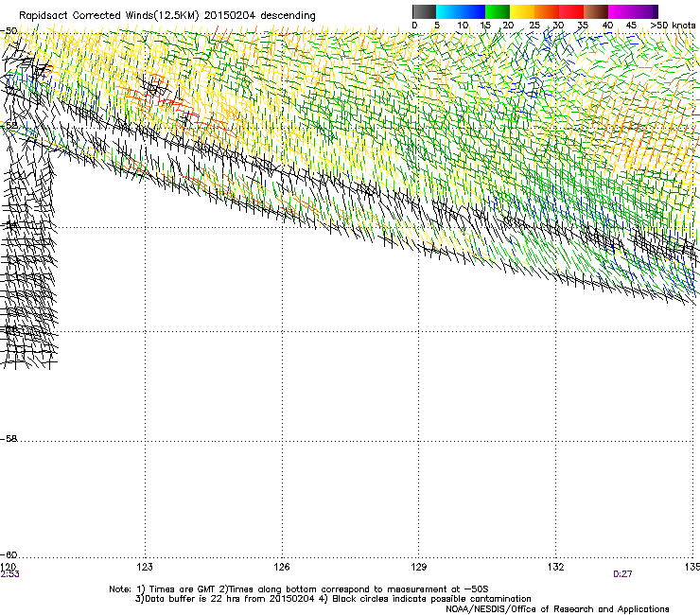Click the NOAA/NESDIS Office of Research credit
The width and height of the screenshot is (700, 615).
557,609
